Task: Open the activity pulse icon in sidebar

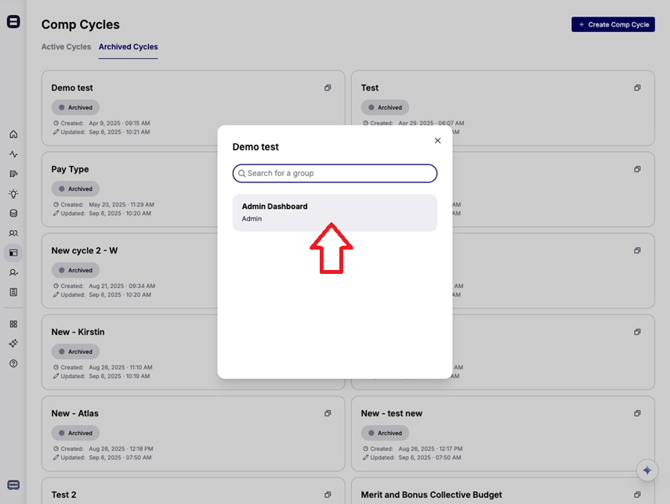Action: [x=13, y=154]
